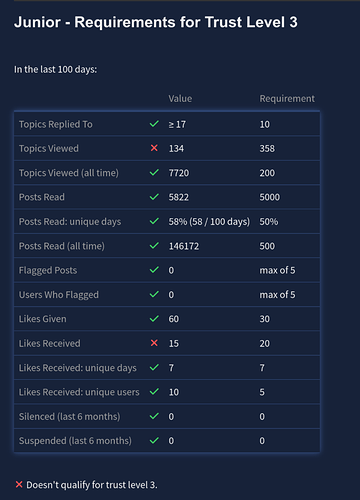This screenshot has width=360, height=500.
Task: Click the 58% (58 / 100 days) value
Action: [x=209, y=222]
